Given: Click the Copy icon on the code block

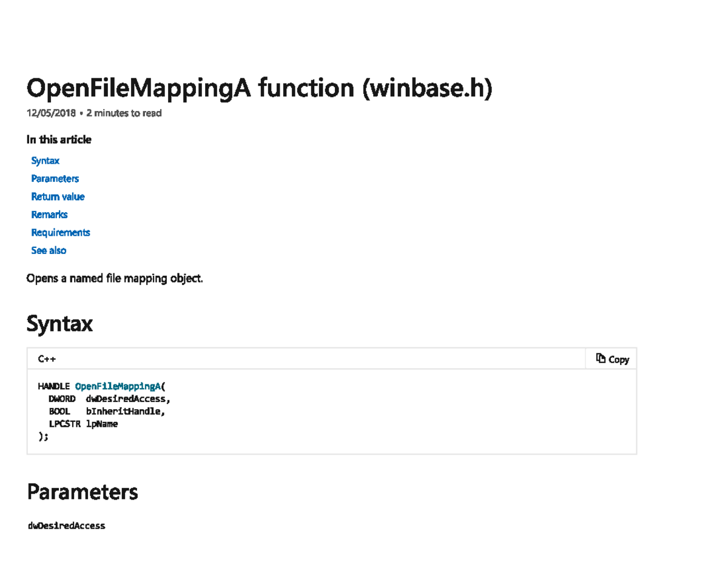Looking at the screenshot, I should tap(601, 359).
